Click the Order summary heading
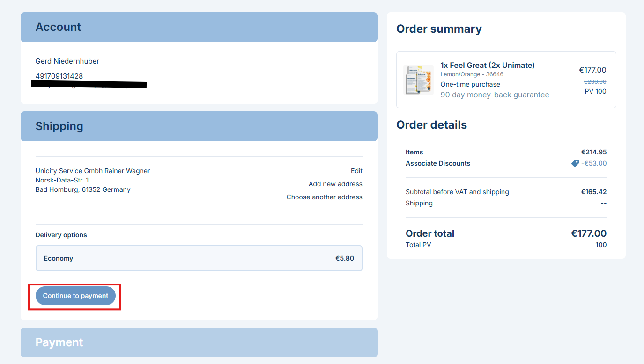The image size is (644, 364). pos(439,29)
